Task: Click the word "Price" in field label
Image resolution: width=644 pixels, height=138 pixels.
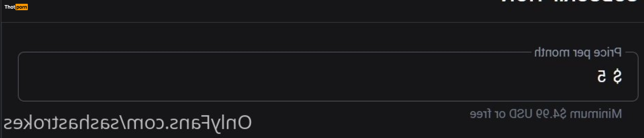Action: pyautogui.click(x=608, y=53)
